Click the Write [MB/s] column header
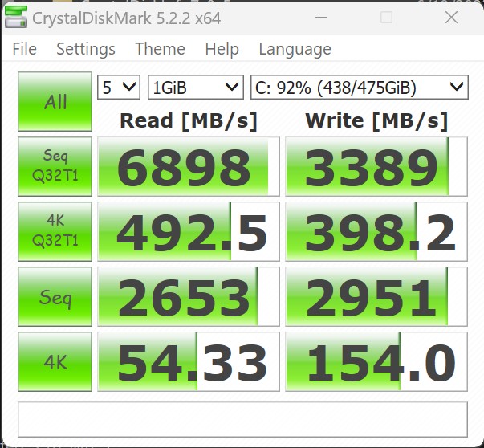The height and width of the screenshot is (448, 484). (376, 120)
